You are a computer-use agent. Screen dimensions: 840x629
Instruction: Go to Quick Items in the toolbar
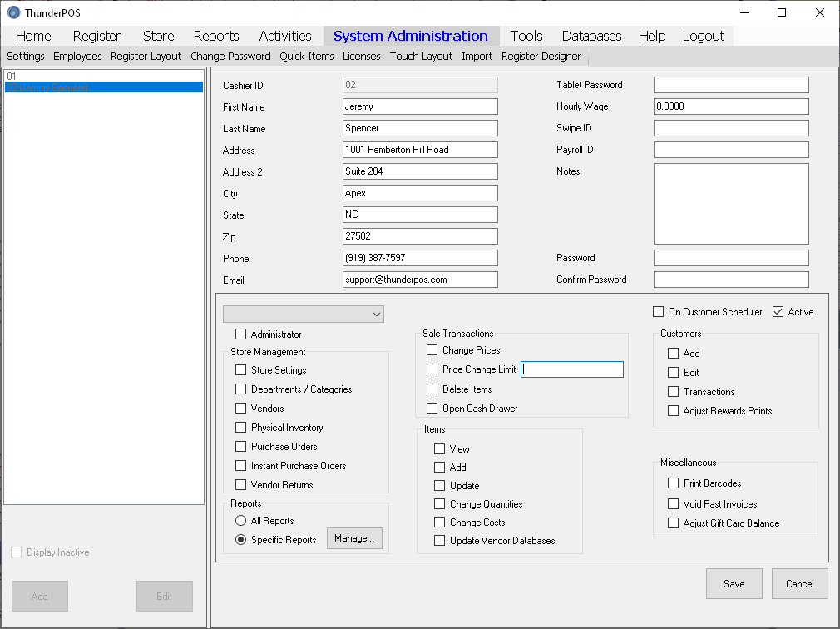pos(306,57)
